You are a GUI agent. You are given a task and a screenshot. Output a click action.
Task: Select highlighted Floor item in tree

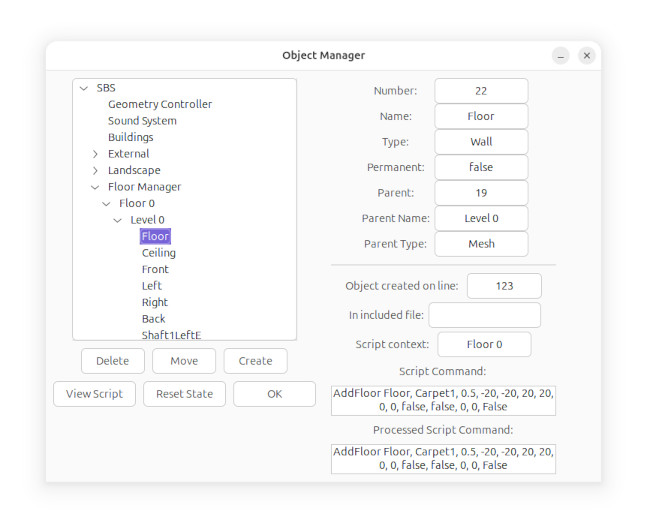point(155,236)
